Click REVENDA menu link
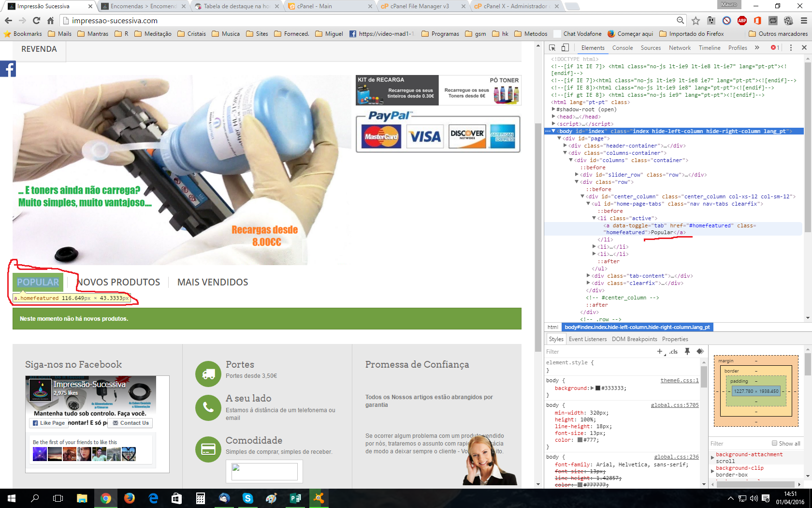 [39, 49]
